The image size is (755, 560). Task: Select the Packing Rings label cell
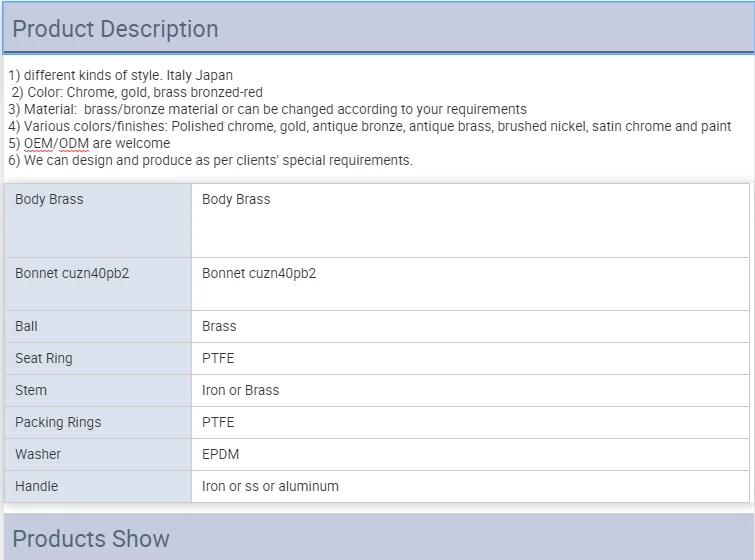(x=98, y=422)
